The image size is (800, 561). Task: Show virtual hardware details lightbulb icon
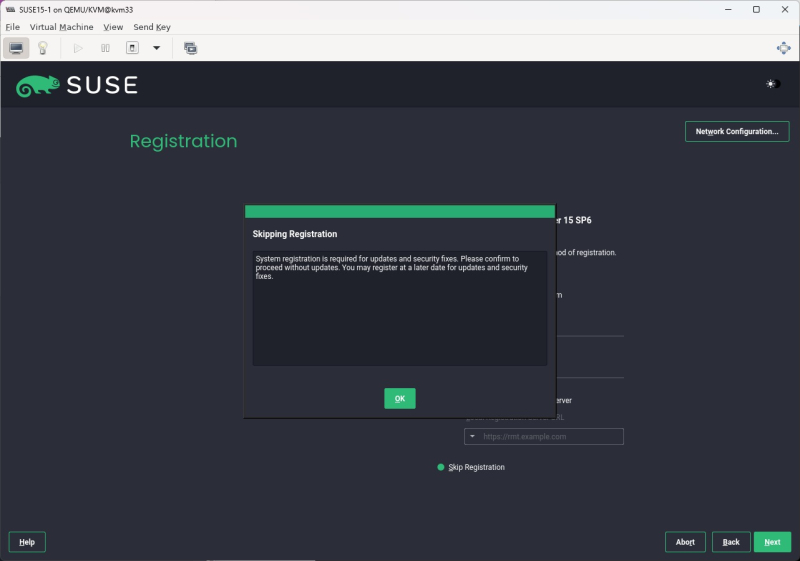(x=43, y=48)
